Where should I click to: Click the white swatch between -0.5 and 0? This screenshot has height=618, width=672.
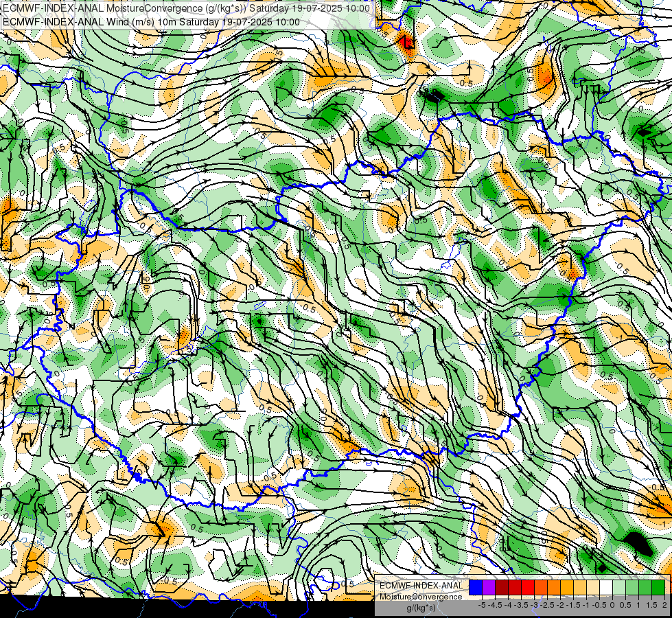click(606, 588)
